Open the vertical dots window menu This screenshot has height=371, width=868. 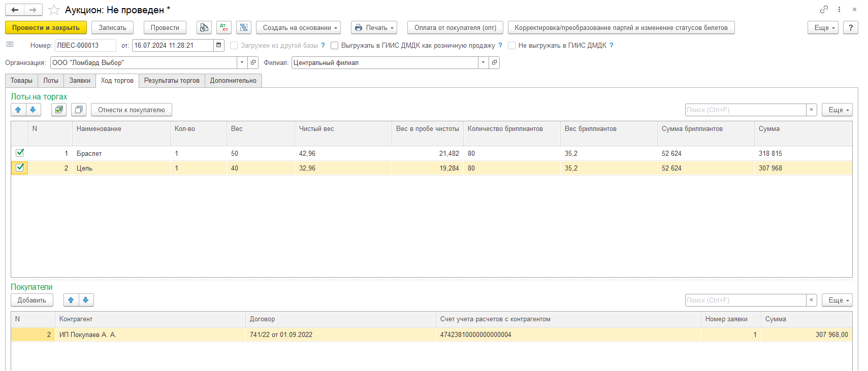839,10
